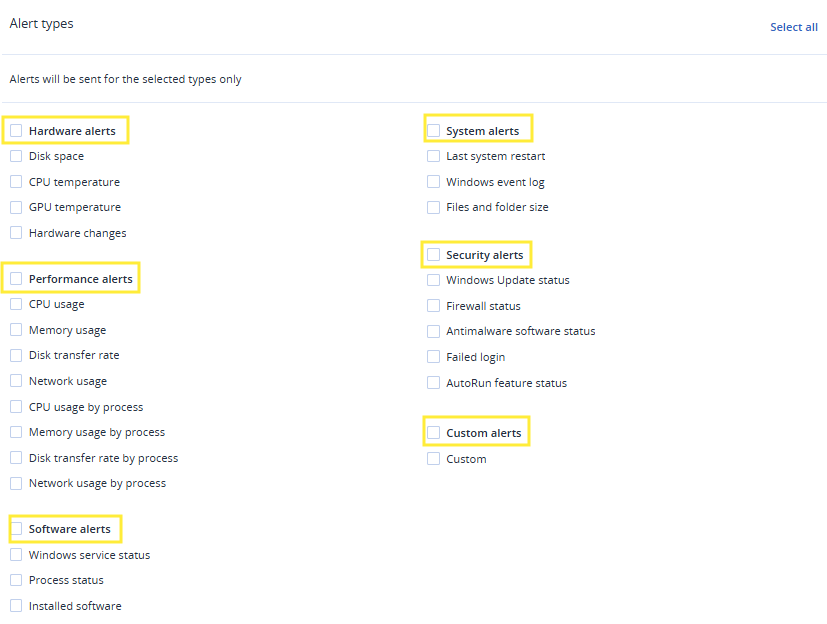Click the Select all link

793,27
